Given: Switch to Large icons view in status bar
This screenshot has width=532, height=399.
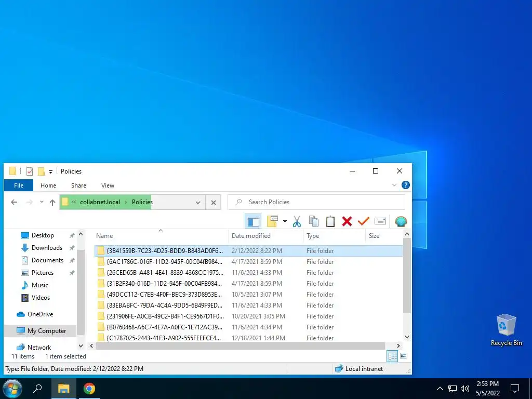Looking at the screenshot, I should pos(404,356).
